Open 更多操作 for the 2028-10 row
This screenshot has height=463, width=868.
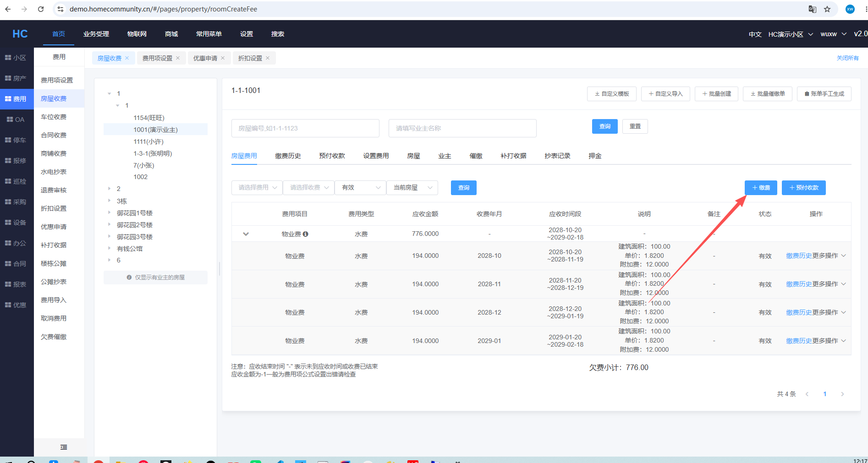[x=829, y=256]
